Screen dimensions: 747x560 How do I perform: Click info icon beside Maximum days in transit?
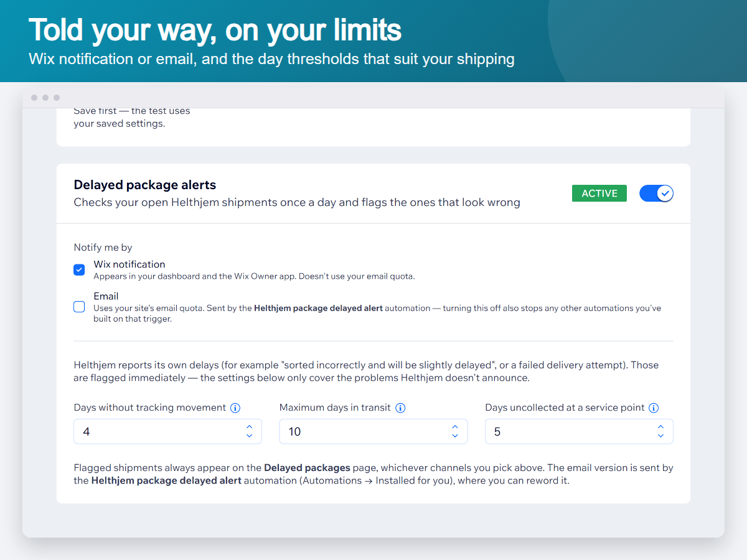click(x=401, y=408)
